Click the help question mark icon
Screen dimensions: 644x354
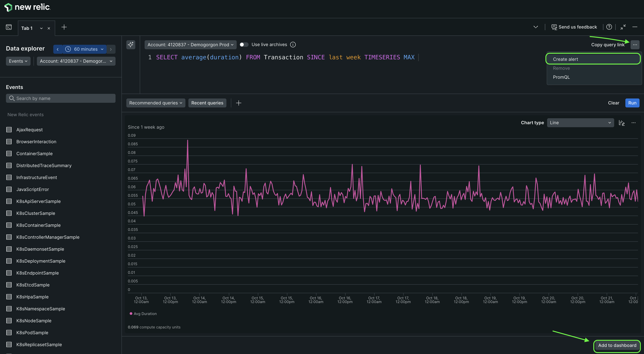point(609,27)
